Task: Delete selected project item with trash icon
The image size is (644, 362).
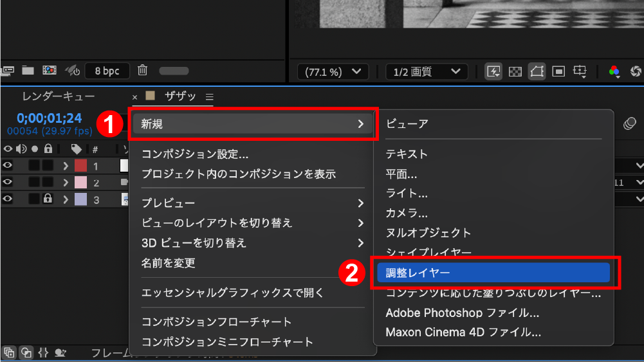Action: [x=143, y=70]
